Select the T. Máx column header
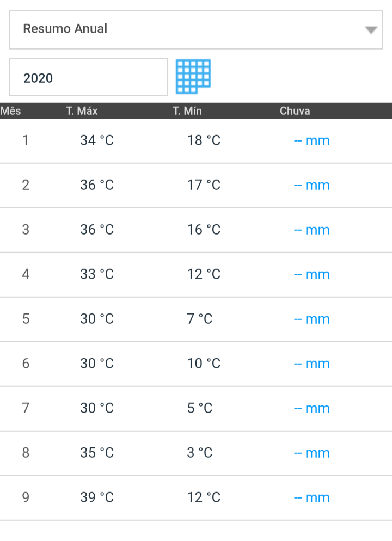The image size is (392, 541). (82, 111)
